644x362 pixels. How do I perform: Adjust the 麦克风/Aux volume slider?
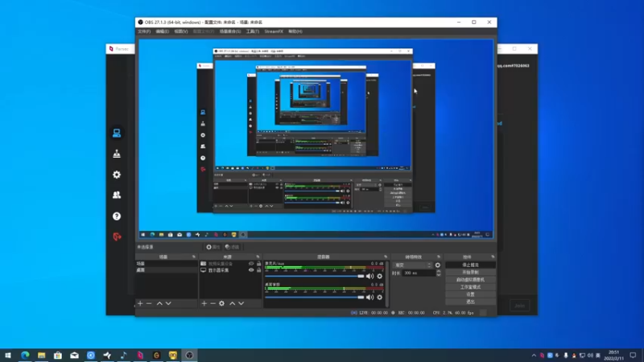coord(315,276)
